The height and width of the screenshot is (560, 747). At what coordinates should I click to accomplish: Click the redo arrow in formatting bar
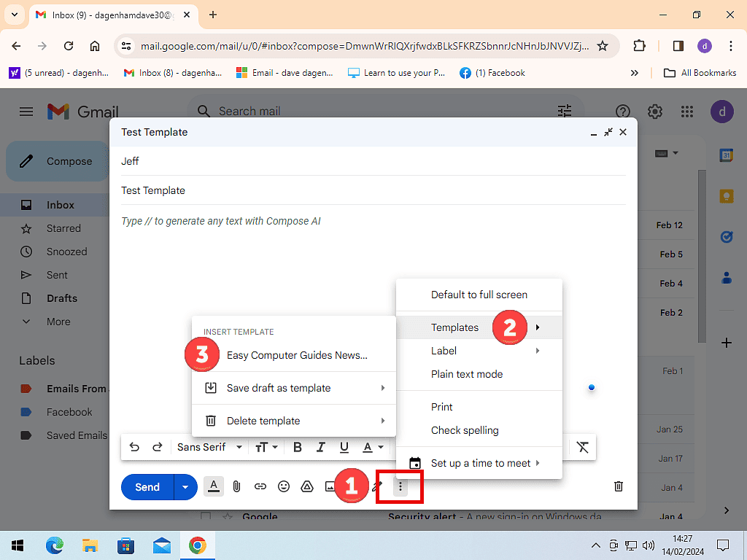click(x=157, y=447)
